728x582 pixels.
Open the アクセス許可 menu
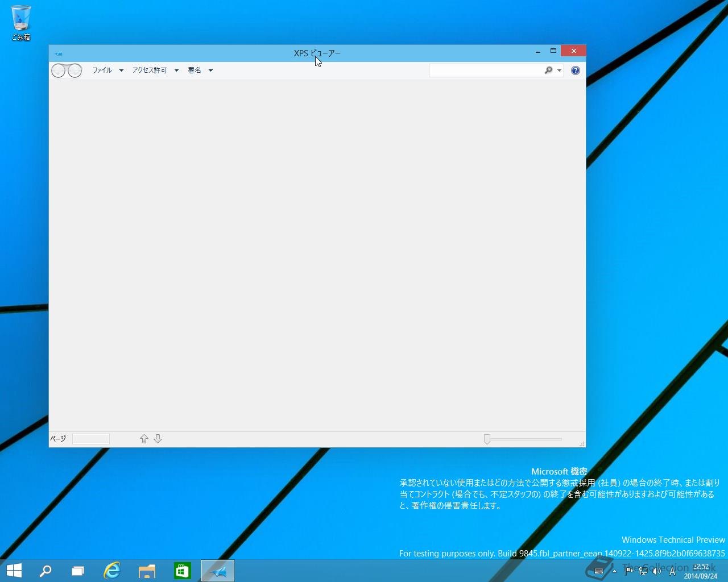click(x=155, y=70)
